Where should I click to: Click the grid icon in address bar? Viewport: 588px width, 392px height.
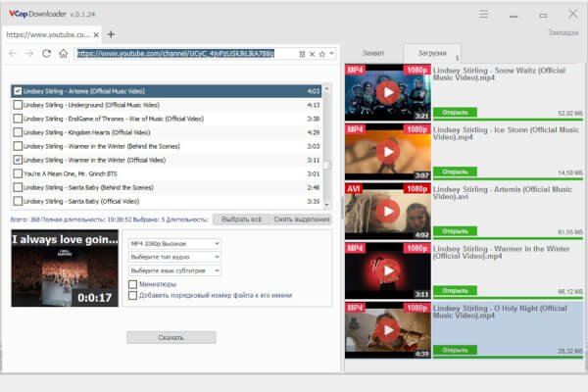tap(302, 54)
